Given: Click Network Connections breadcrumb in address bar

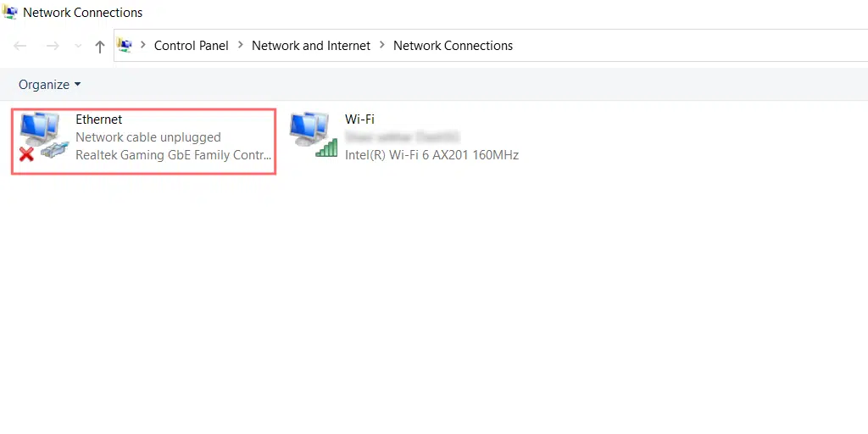Looking at the screenshot, I should (x=453, y=46).
